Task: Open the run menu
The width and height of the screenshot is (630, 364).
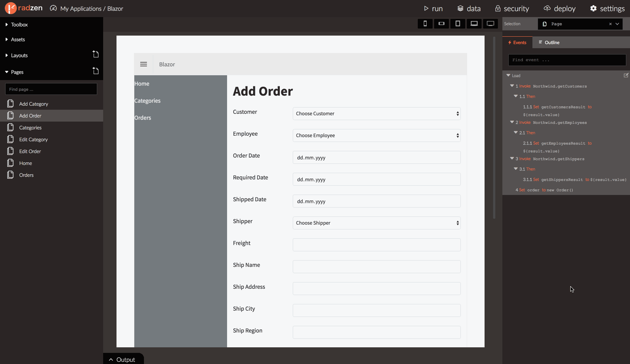Action: (x=433, y=9)
